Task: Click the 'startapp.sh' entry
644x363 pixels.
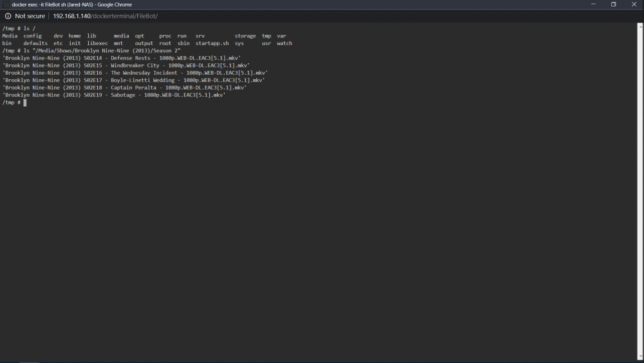Action: pos(212,43)
